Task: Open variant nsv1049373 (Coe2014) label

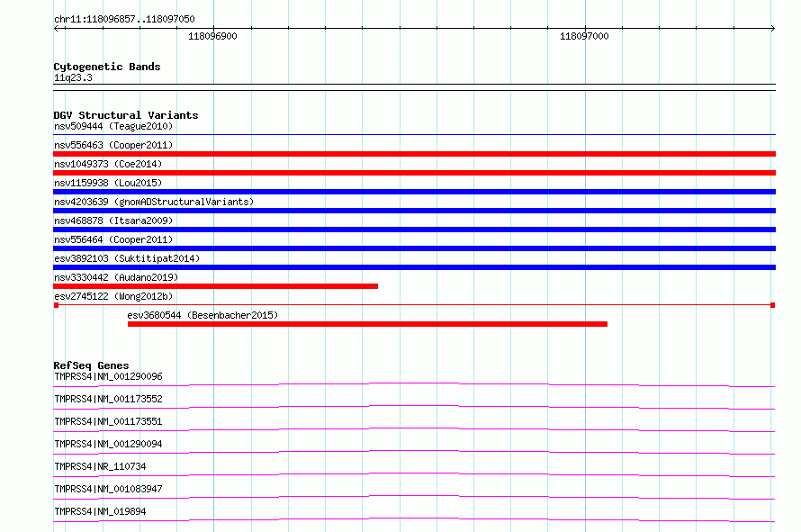Action: tap(108, 164)
